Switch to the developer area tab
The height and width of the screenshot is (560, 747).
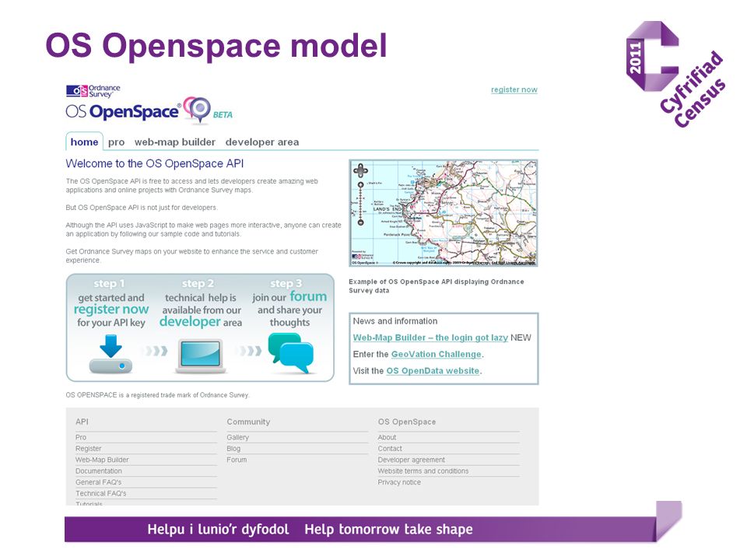coord(262,142)
